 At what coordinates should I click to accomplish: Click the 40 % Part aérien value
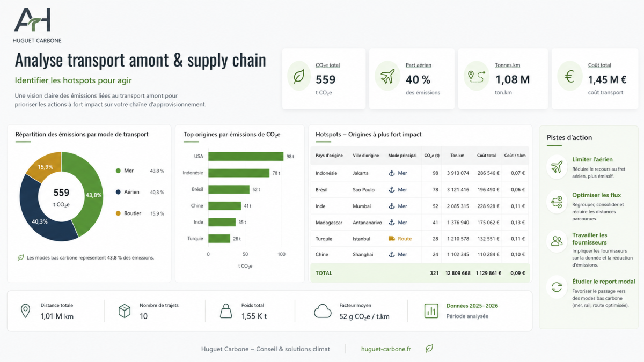pyautogui.click(x=418, y=79)
